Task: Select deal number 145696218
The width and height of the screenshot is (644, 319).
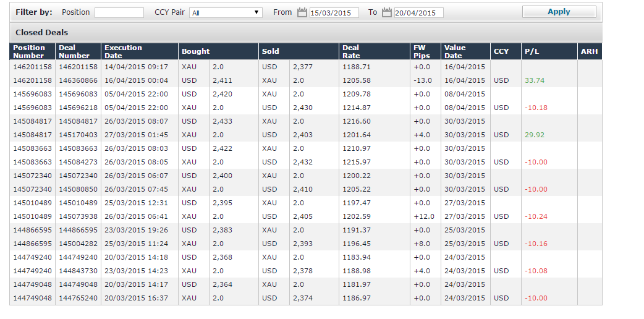Action: pyautogui.click(x=78, y=108)
